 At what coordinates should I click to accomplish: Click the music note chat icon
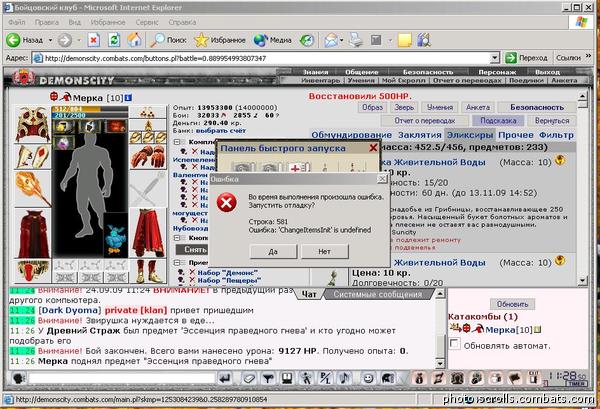pos(344,378)
